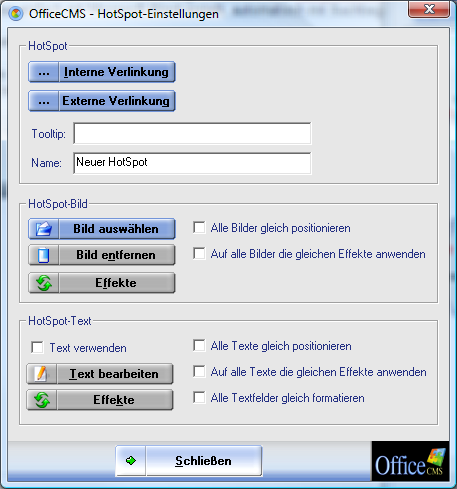This screenshot has height=489, width=457.
Task: Click the Schließen button label
Action: 203,461
